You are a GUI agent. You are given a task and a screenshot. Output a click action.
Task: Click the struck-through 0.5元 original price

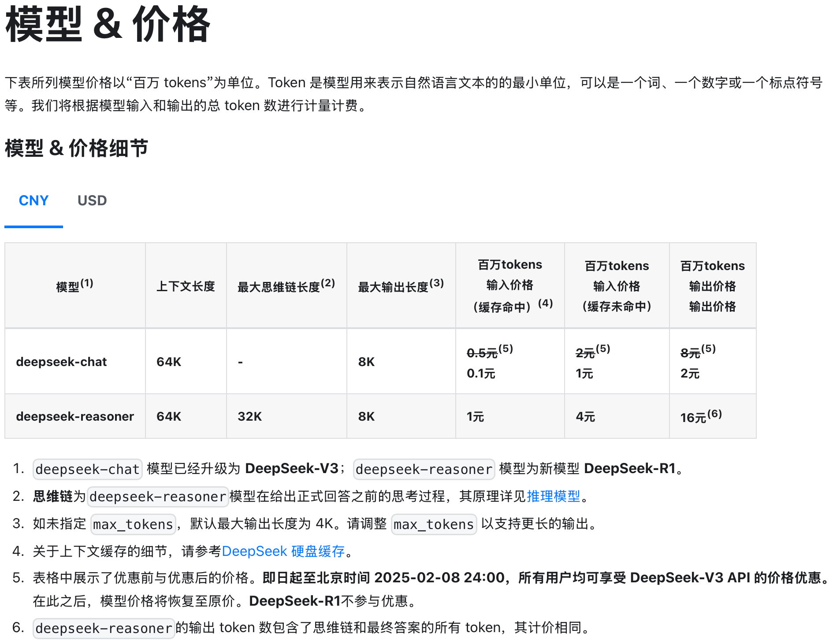pyautogui.click(x=482, y=353)
